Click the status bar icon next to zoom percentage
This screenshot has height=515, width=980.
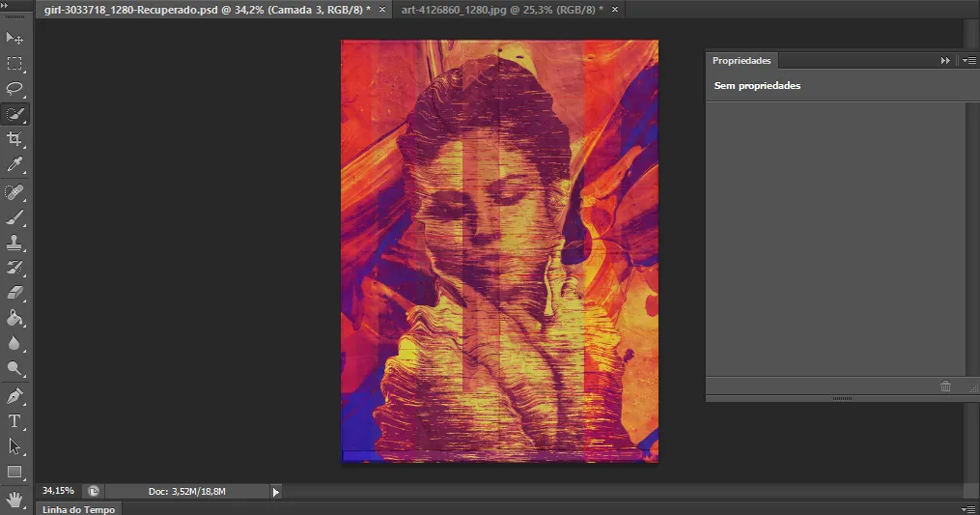point(93,491)
